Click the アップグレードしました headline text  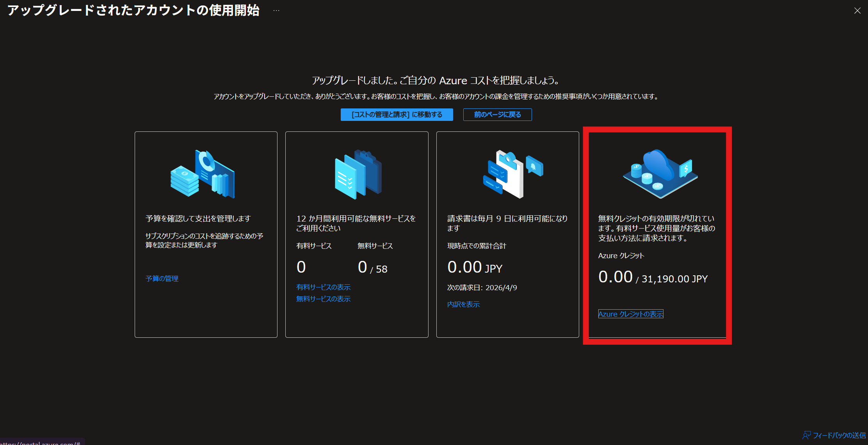pyautogui.click(x=435, y=80)
